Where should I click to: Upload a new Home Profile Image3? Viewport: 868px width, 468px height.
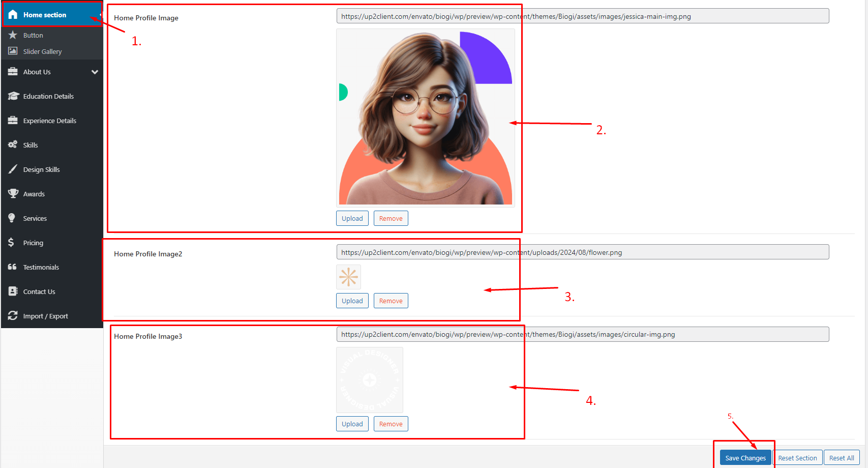[352, 424]
